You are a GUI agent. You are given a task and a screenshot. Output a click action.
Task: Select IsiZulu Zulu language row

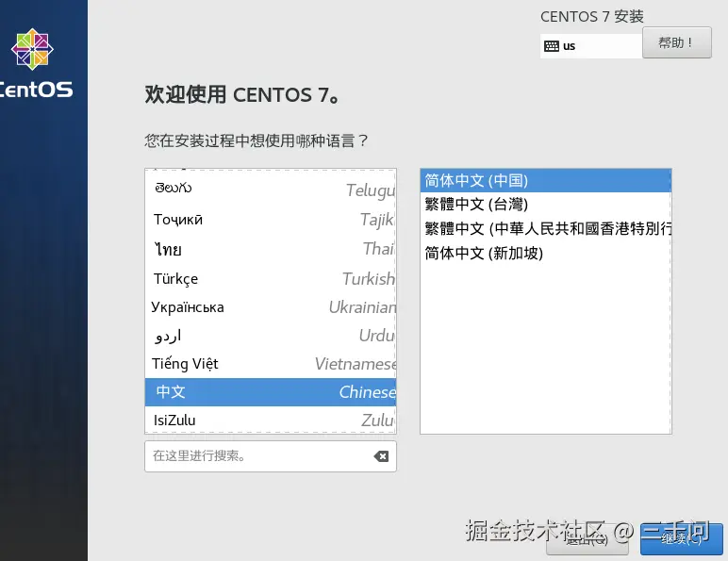pos(271,420)
